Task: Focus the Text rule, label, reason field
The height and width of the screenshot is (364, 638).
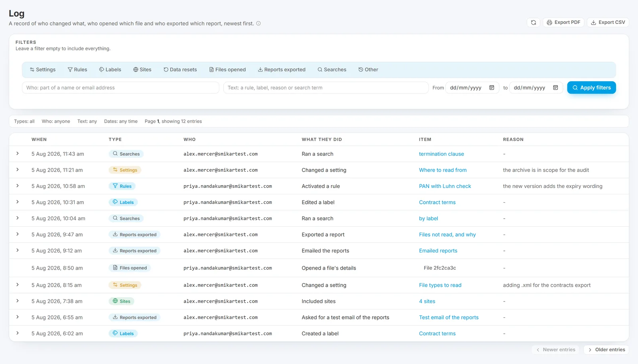Action: pos(326,88)
